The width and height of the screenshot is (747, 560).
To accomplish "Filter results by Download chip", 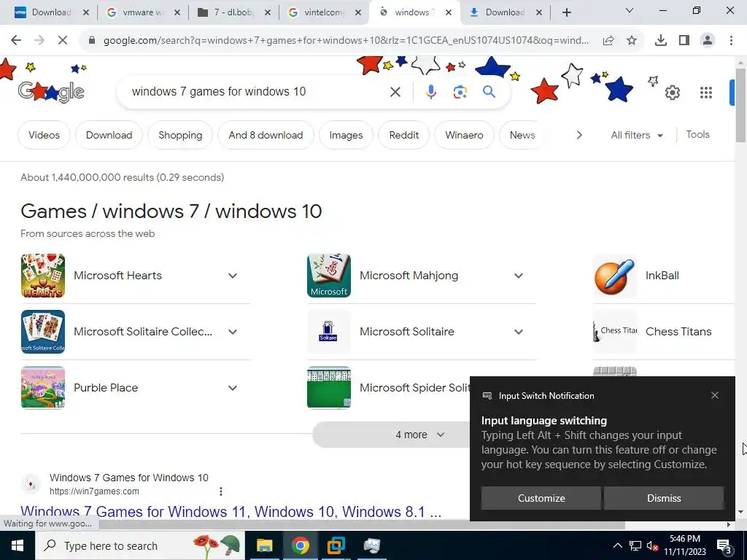I will click(x=109, y=135).
